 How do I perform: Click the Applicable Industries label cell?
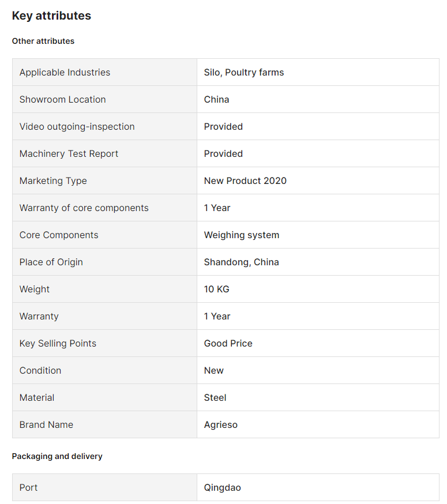[104, 72]
